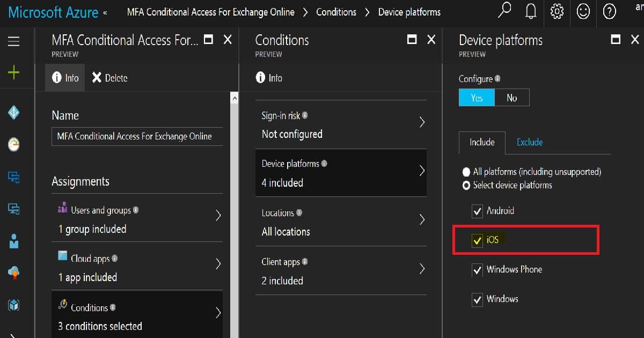The width and height of the screenshot is (644, 338).
Task: Expand Device platforms 4 included row
Action: pos(341,173)
